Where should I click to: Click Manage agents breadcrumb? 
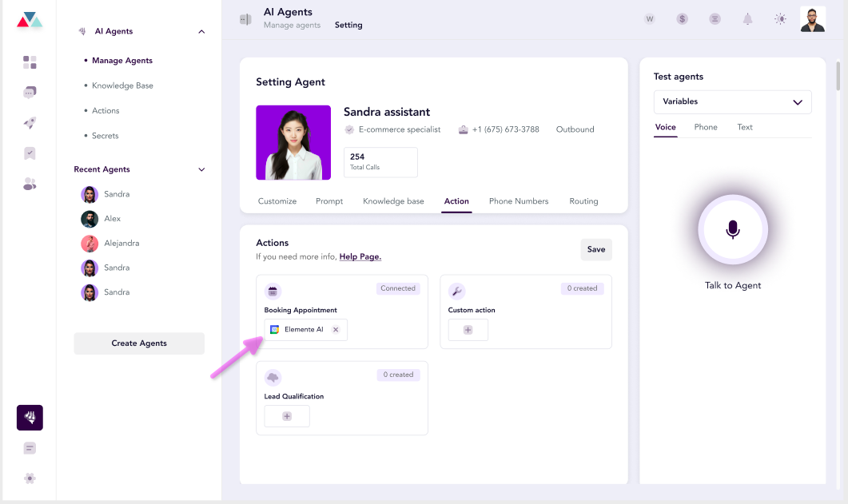click(x=292, y=26)
